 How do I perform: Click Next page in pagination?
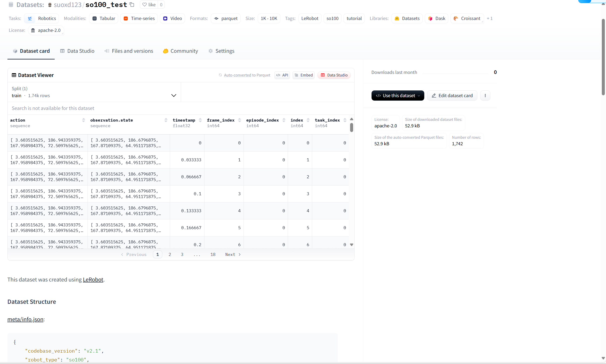point(233,255)
